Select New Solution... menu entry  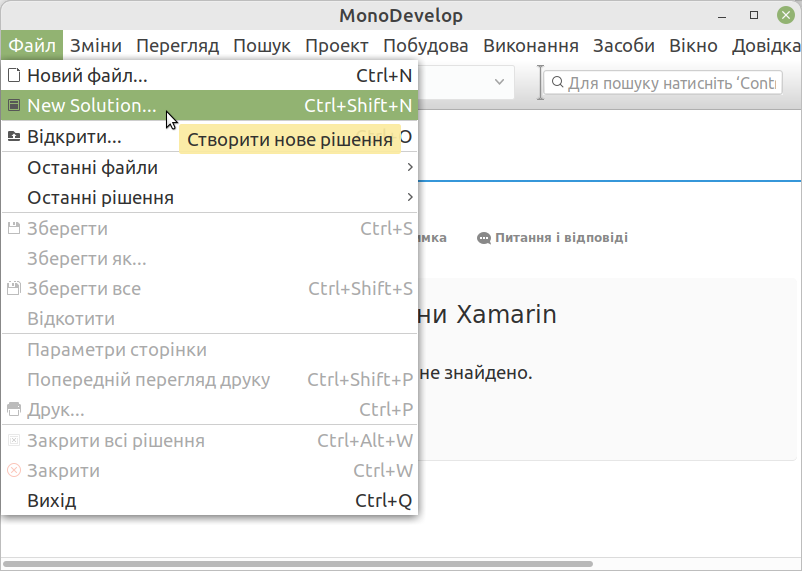(x=210, y=105)
